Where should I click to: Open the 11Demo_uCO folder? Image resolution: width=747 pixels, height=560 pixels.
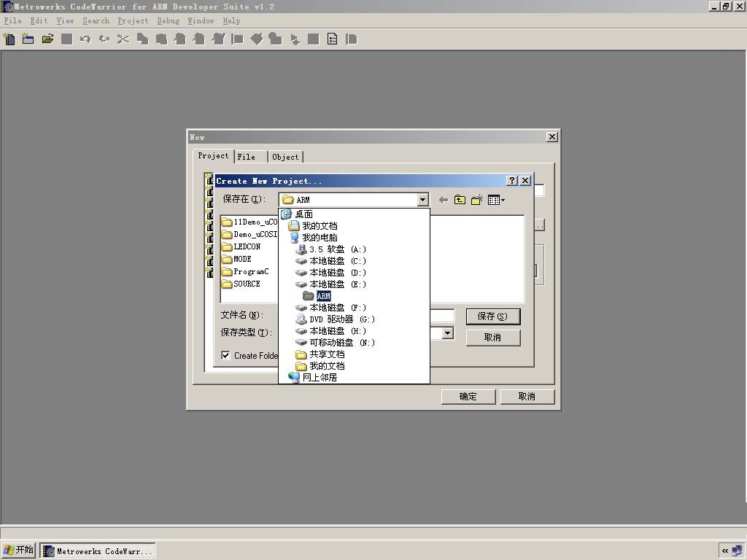(249, 222)
